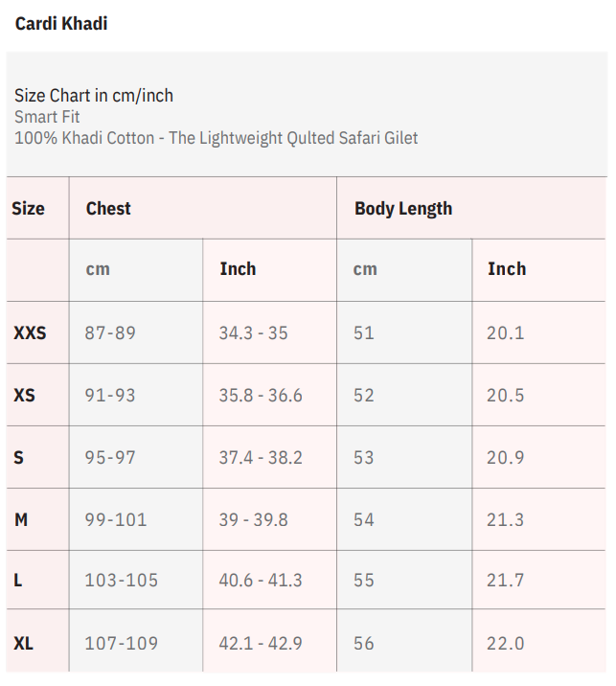
Task: Click the cm subheader under Chest
Action: click(x=98, y=269)
